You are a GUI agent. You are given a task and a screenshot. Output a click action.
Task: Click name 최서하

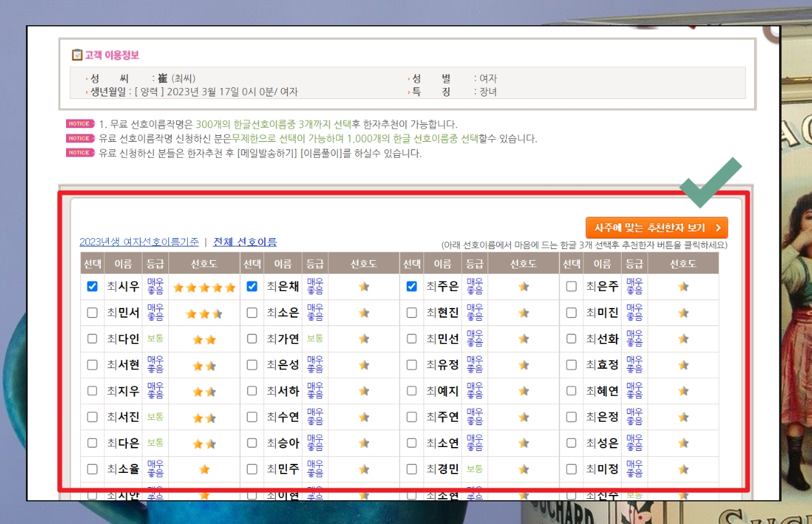tap(283, 391)
